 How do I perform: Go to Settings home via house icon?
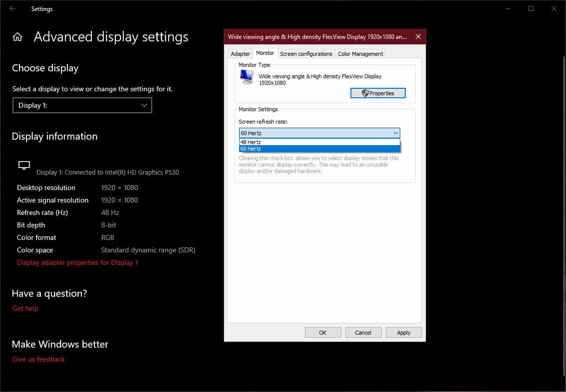17,37
